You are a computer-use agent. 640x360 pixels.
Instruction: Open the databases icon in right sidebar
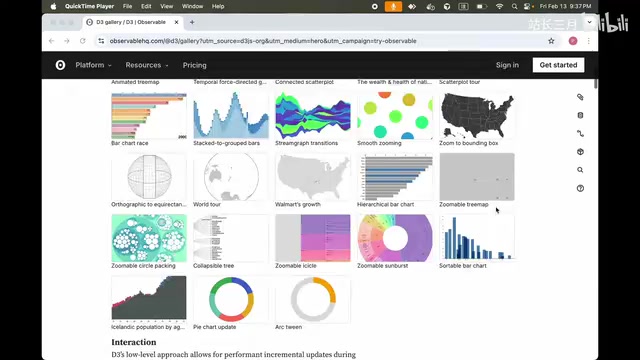[580, 115]
